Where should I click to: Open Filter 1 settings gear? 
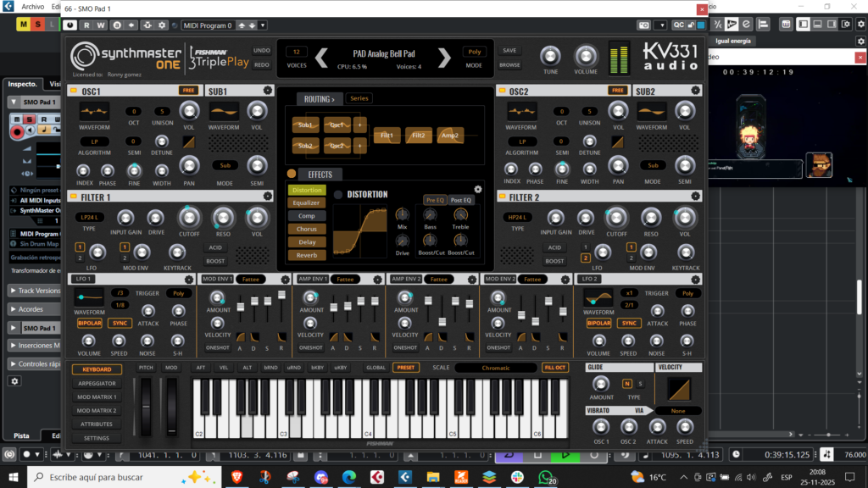267,197
